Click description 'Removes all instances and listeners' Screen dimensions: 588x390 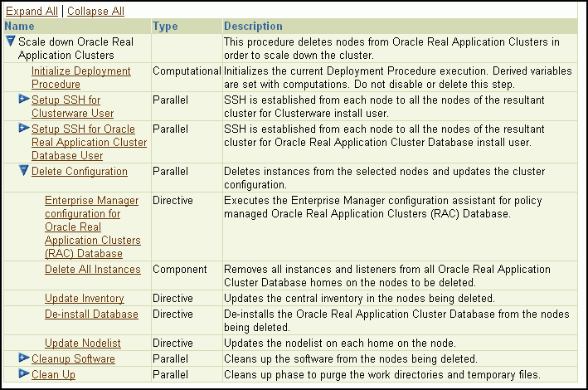pos(387,275)
